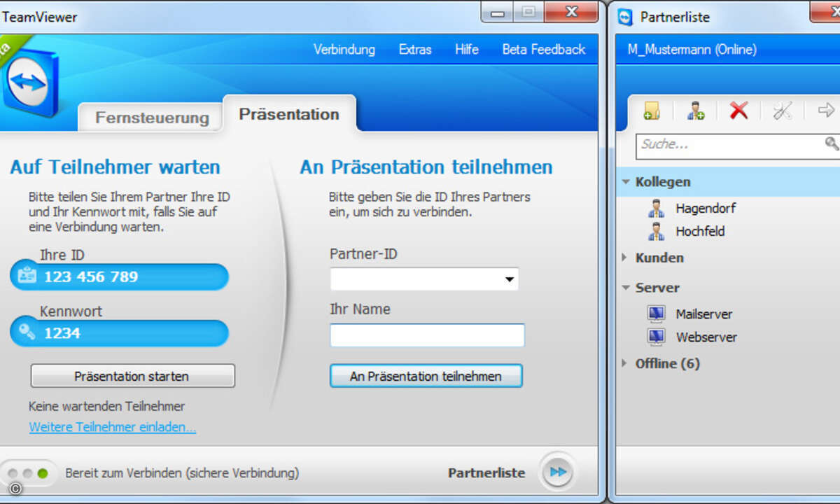840x504 pixels.
Task: Click the Partnerliste label in status bar
Action: (486, 473)
